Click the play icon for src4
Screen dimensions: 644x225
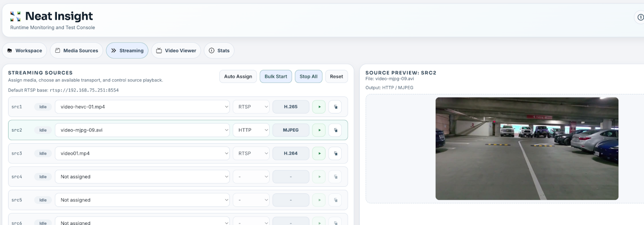click(x=319, y=177)
